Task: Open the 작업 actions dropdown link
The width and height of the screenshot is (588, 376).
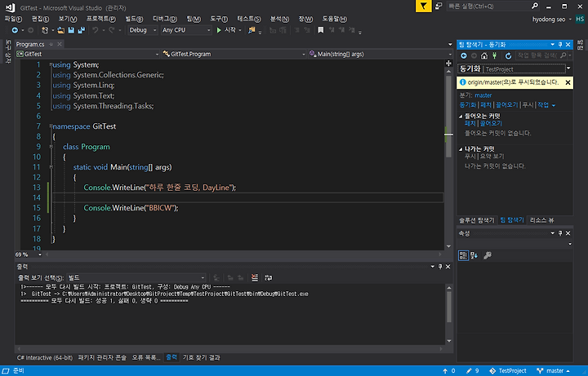Action: (x=546, y=105)
